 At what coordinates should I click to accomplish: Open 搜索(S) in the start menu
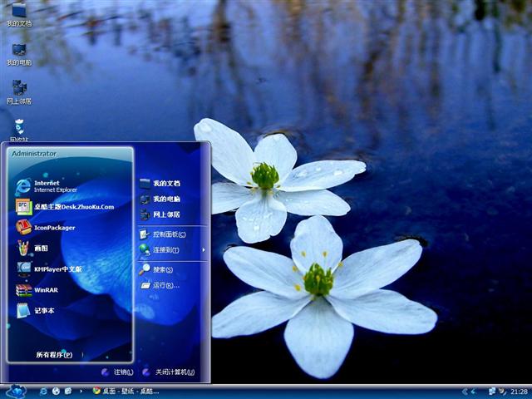(162, 269)
